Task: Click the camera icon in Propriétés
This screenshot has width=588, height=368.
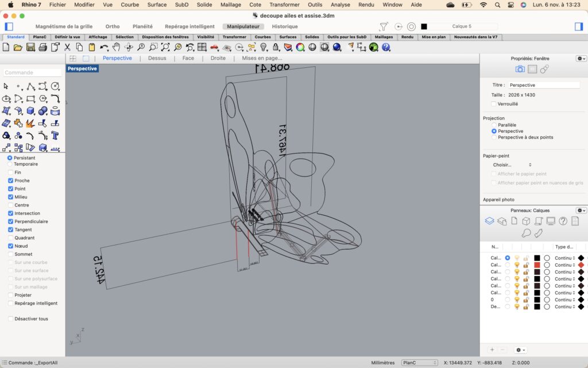Action: point(520,69)
